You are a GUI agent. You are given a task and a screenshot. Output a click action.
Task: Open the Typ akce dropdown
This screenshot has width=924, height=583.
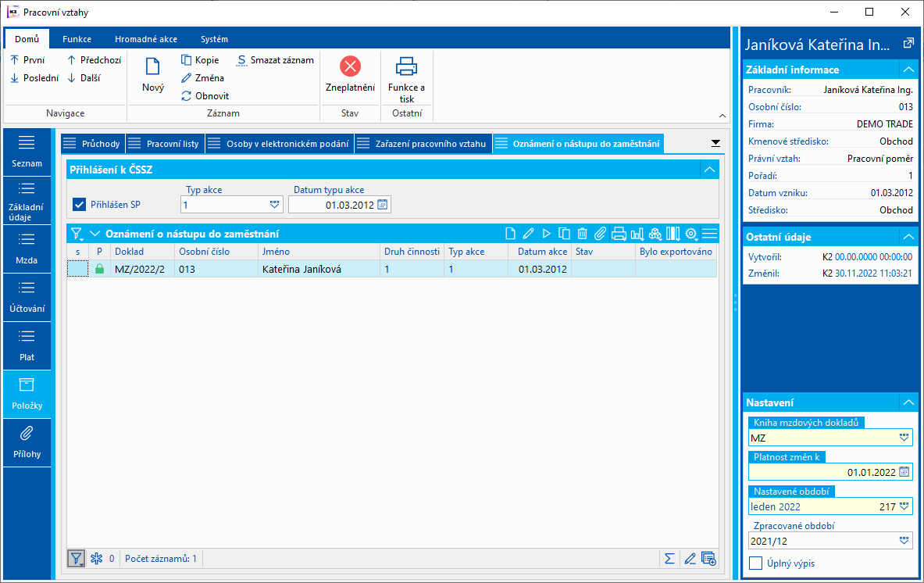pos(275,205)
